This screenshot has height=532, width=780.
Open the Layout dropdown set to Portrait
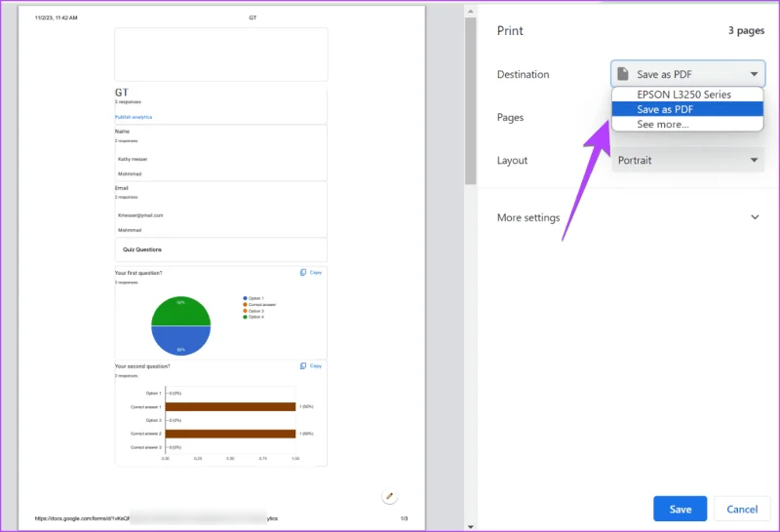pyautogui.click(x=687, y=160)
